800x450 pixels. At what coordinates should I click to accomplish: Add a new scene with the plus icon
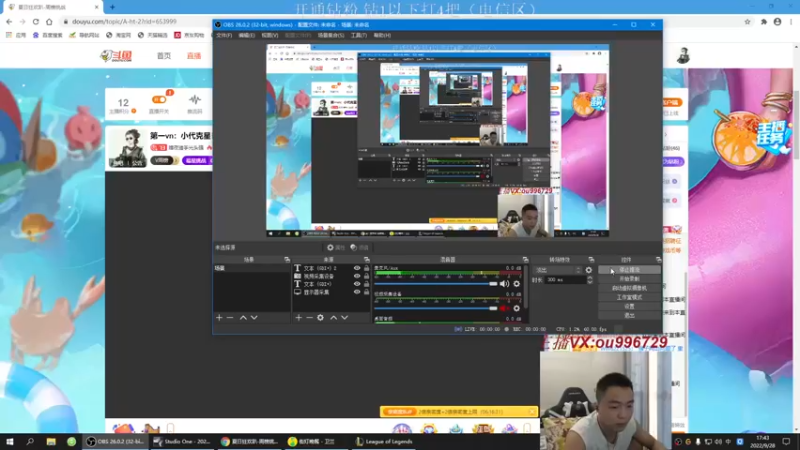click(x=219, y=317)
